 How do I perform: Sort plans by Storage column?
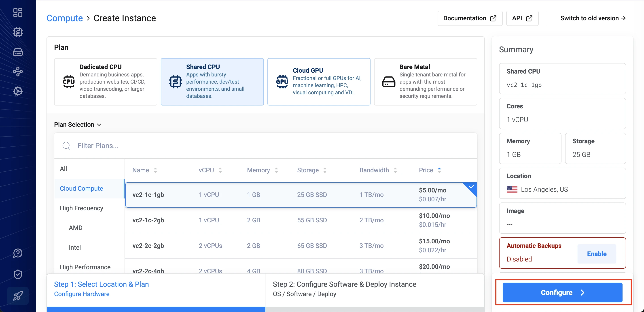click(x=312, y=170)
